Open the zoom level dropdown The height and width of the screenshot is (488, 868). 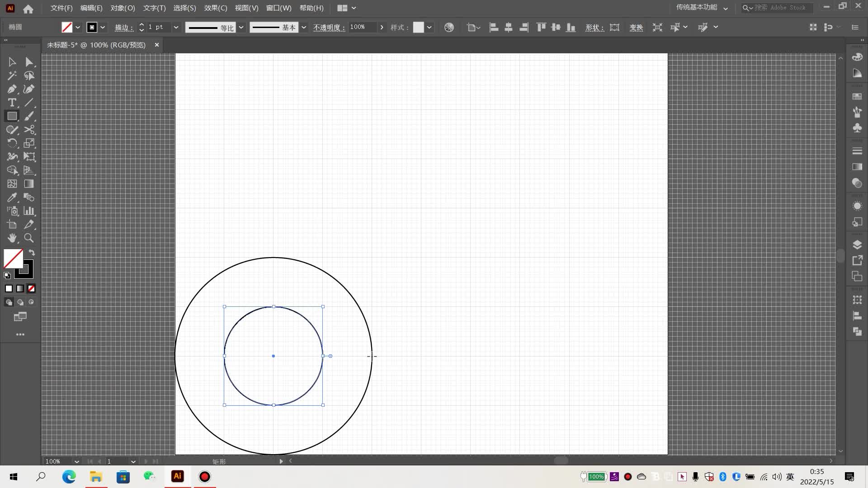(x=76, y=461)
